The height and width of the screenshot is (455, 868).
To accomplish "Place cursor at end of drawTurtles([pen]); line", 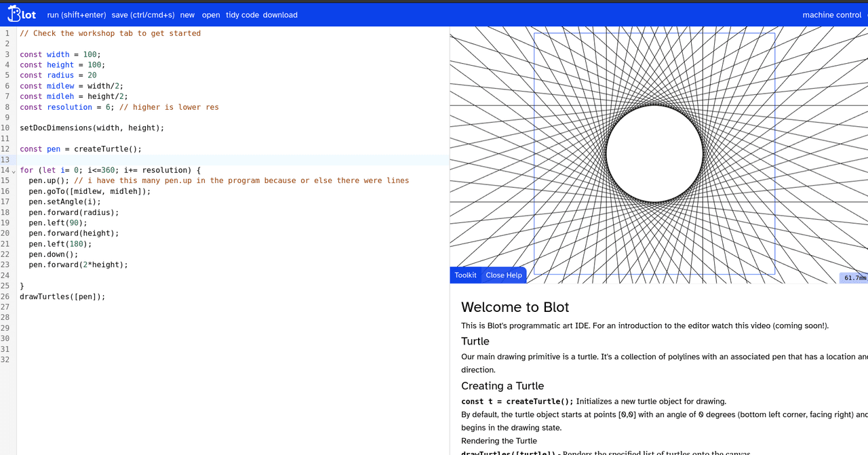I will (106, 296).
